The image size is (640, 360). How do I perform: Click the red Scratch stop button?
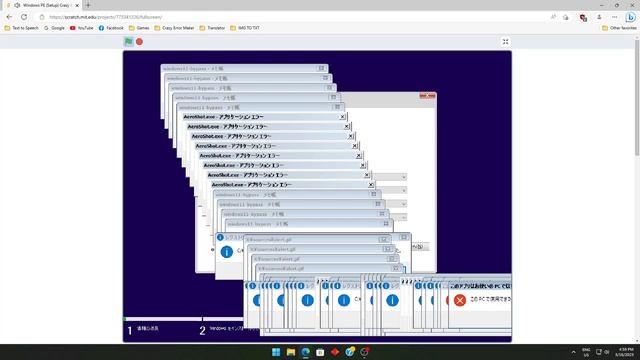coord(139,42)
